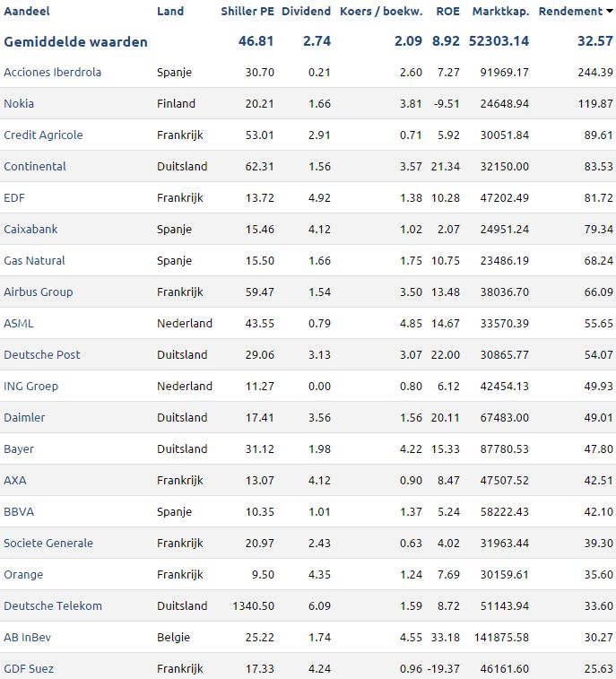Open the Deutsche Telekom link
Image resolution: width=616 pixels, height=679 pixels.
coord(53,605)
